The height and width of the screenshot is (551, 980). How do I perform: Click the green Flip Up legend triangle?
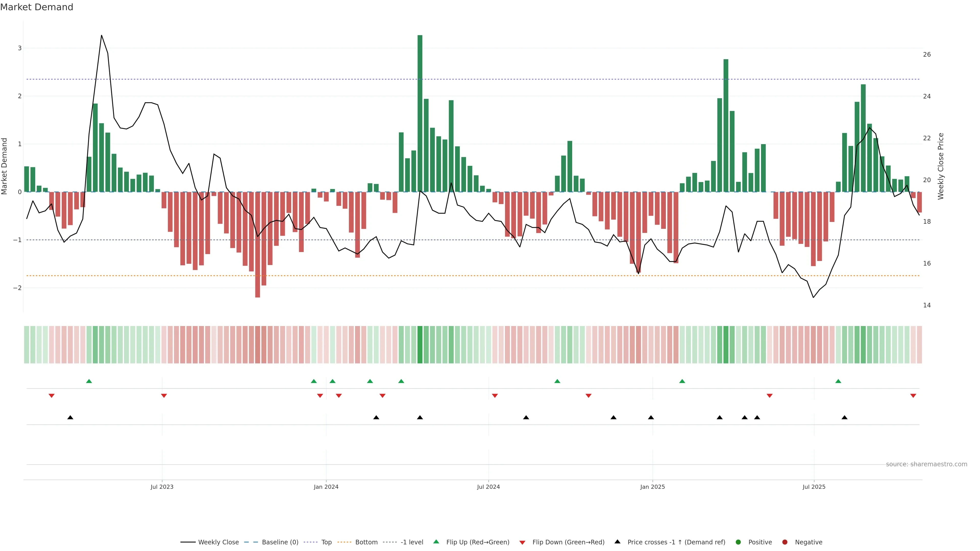(x=436, y=542)
